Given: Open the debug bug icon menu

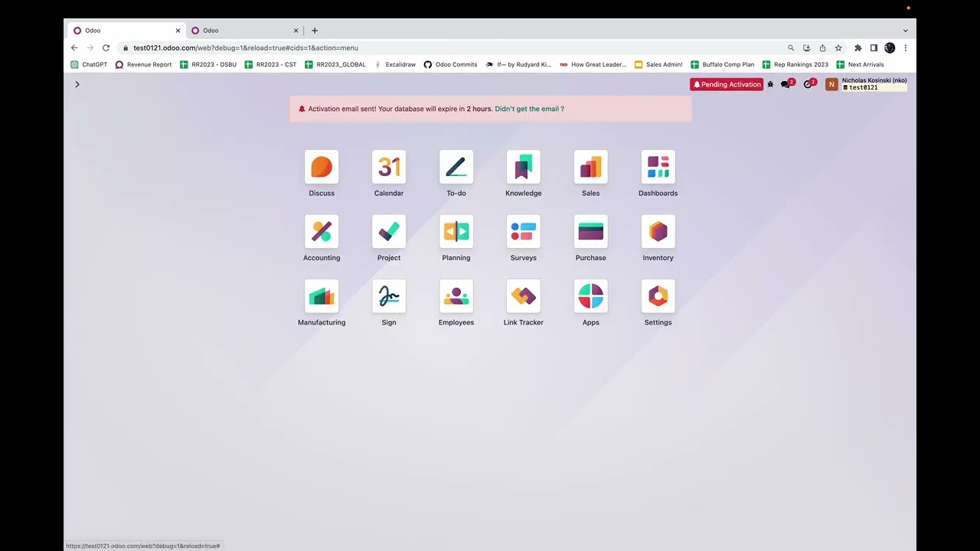Looking at the screenshot, I should pyautogui.click(x=770, y=84).
